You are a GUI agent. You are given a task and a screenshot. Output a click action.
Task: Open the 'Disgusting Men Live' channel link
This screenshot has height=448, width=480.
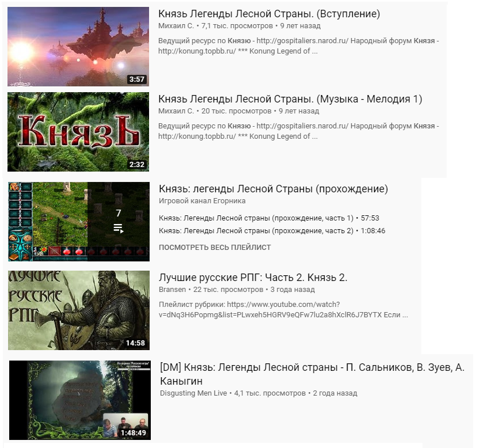tap(193, 393)
